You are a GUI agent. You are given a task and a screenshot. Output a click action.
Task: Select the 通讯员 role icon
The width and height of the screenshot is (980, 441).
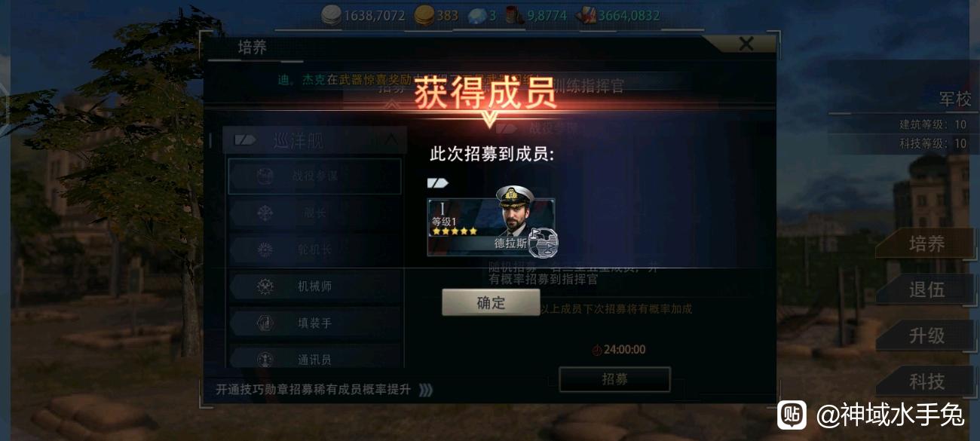[x=265, y=360]
